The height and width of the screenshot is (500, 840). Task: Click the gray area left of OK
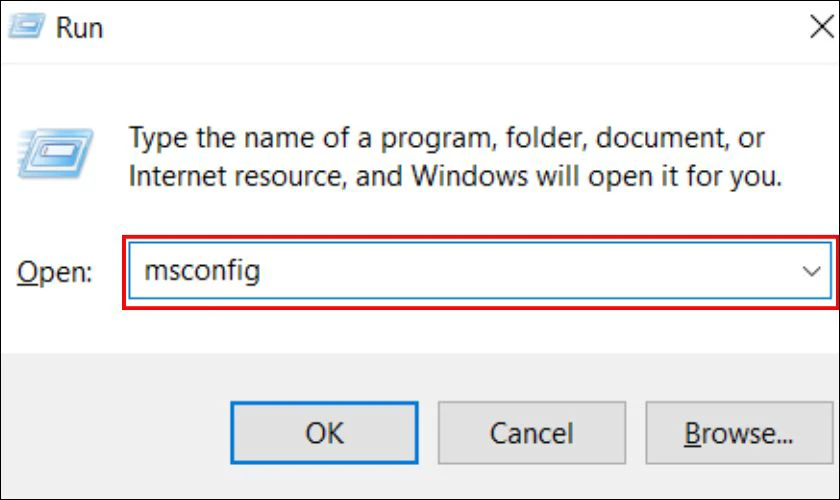click(x=110, y=433)
